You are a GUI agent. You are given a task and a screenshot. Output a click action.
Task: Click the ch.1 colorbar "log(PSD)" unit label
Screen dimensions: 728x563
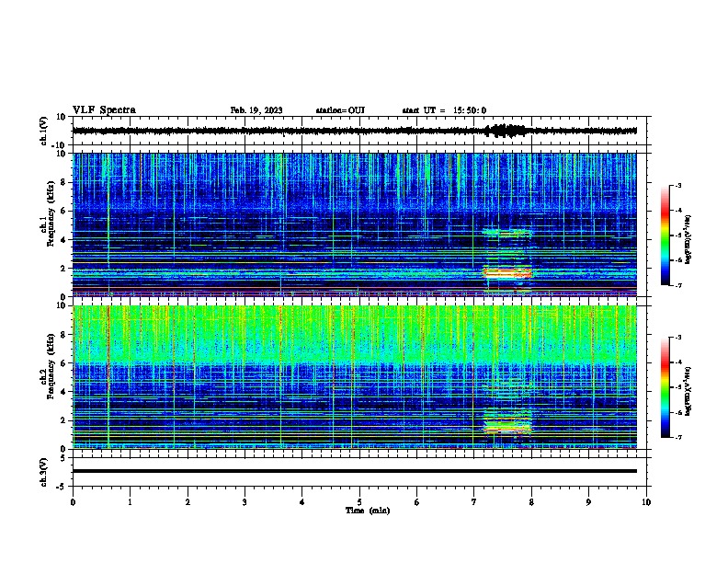(688, 239)
